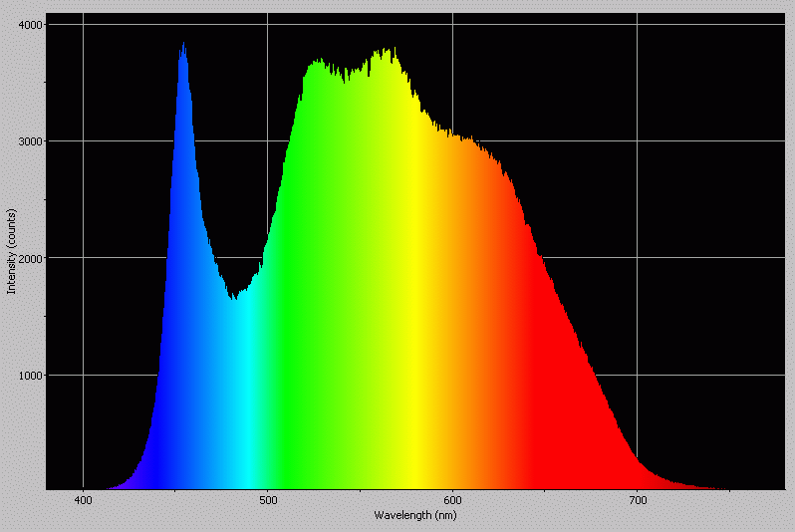Click the 400 wavelength axis label
Image resolution: width=795 pixels, height=532 pixels.
pos(83,500)
